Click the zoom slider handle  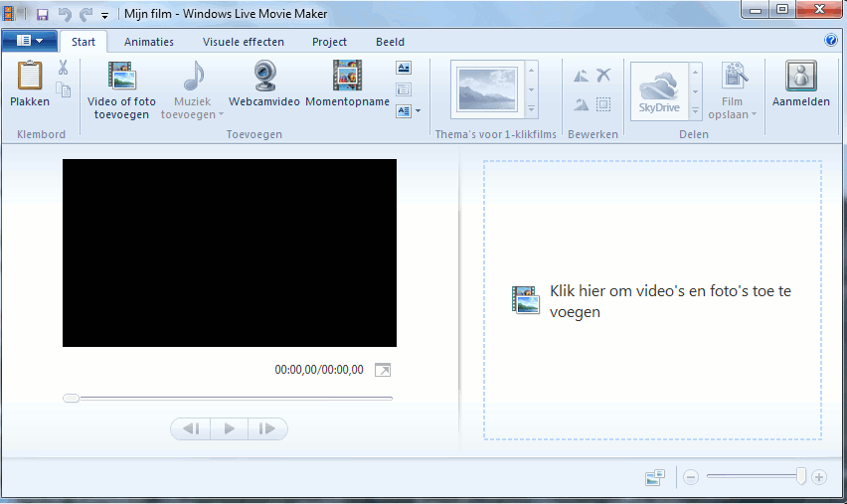pos(801,476)
